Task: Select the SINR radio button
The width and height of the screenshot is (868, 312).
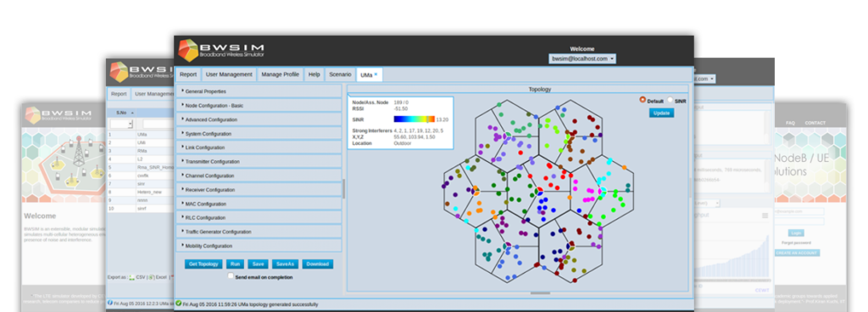Action: tap(670, 100)
